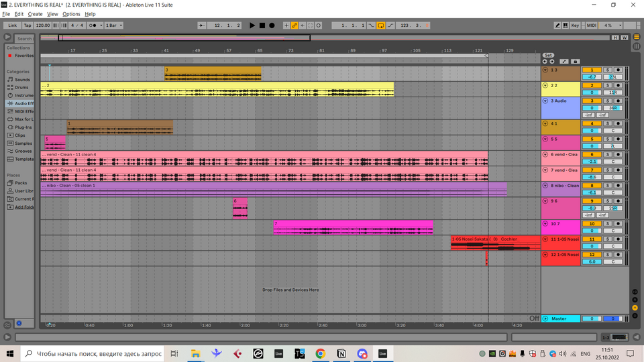Open the Options menu

coord(71,14)
